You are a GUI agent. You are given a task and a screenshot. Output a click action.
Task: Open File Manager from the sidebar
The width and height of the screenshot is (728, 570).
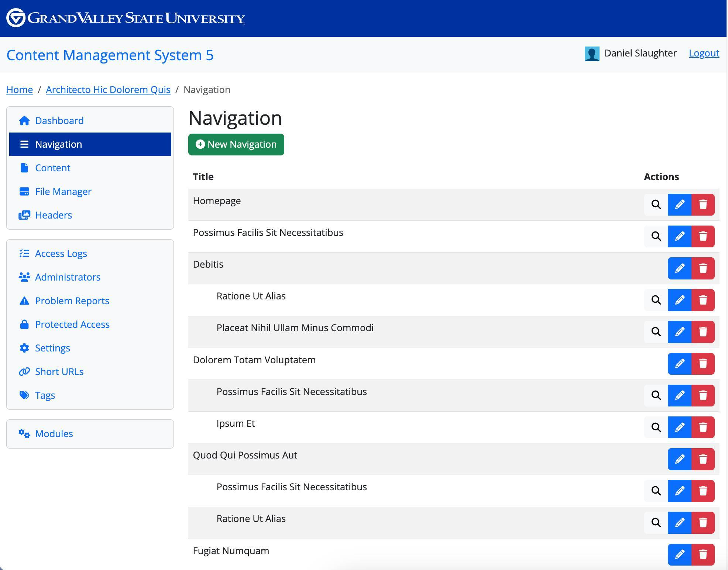63,192
